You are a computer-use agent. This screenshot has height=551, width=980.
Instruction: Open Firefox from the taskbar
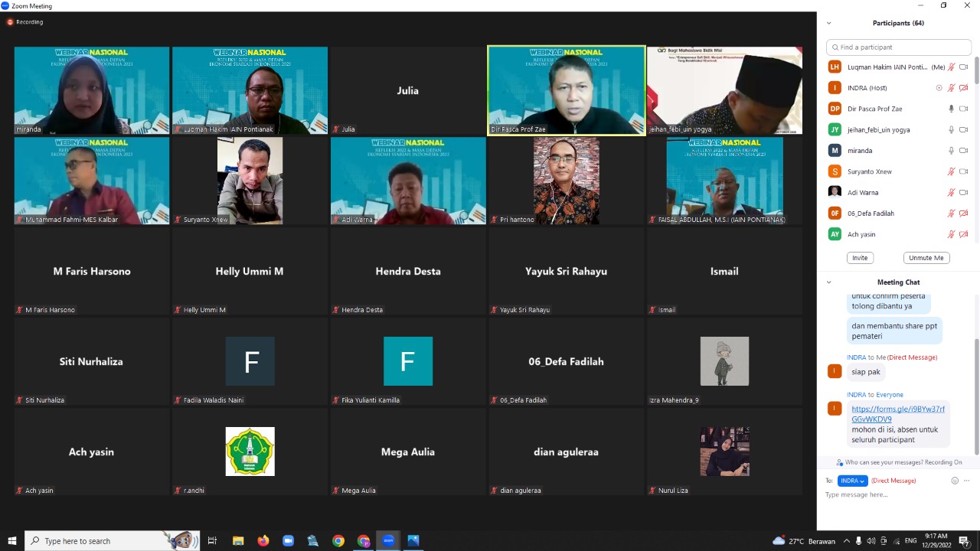(x=263, y=541)
